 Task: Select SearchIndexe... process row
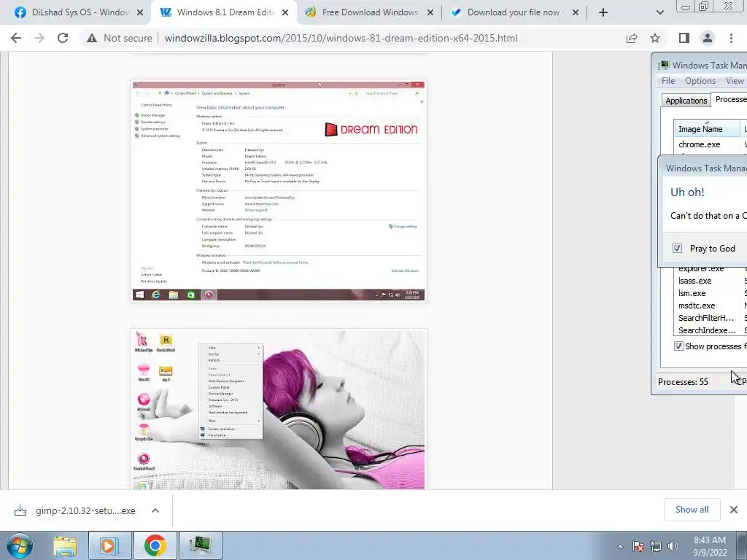(x=711, y=330)
